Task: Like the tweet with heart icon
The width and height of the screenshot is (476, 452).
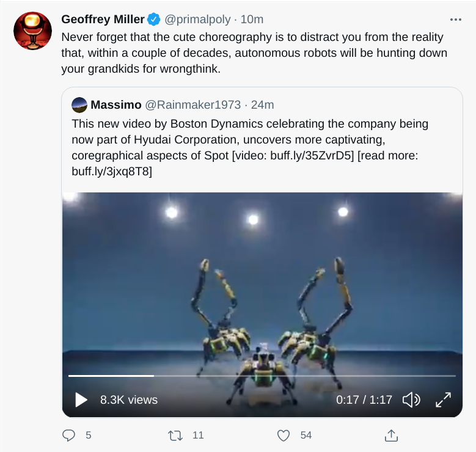Action: point(284,436)
